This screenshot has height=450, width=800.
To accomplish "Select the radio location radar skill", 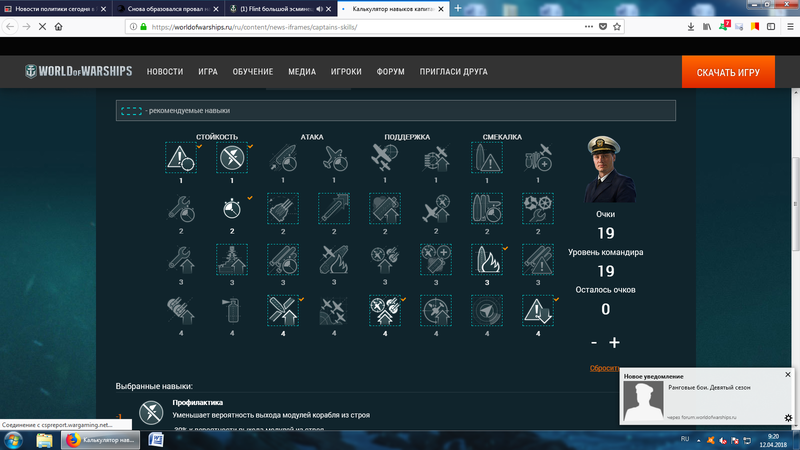I will point(487,311).
